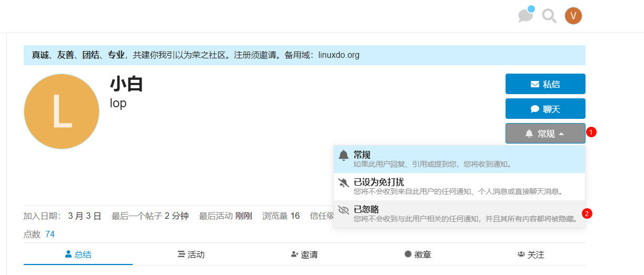
Task: Choose the 已忽略 ignore option
Action: coord(459,214)
